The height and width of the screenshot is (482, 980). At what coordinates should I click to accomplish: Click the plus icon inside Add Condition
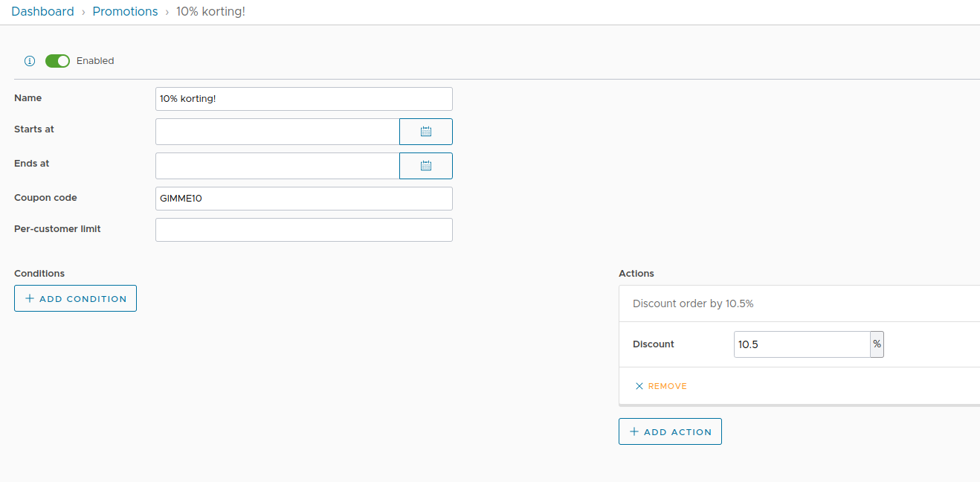click(28, 298)
